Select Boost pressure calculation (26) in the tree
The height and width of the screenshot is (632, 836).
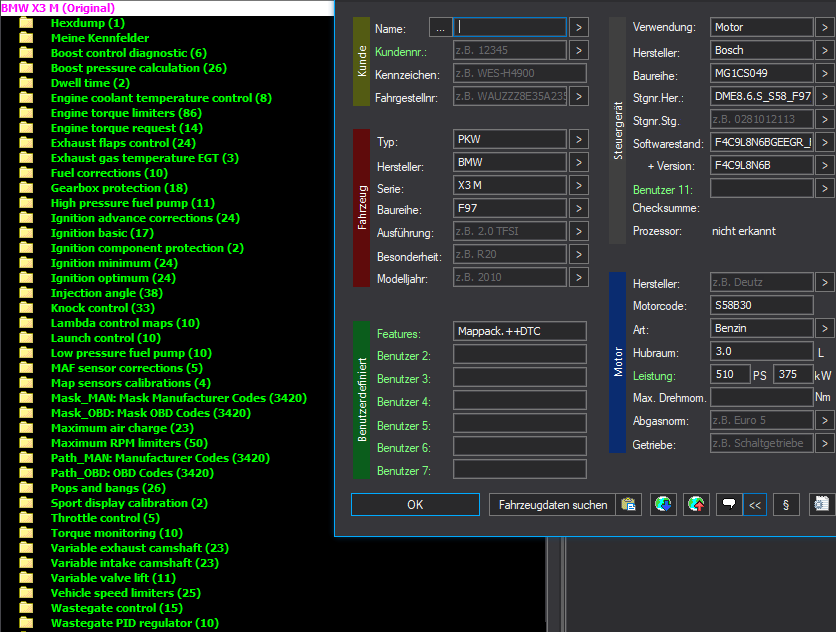click(138, 68)
